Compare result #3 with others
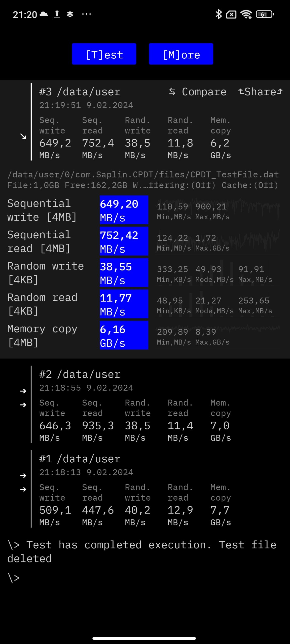290x644 pixels. click(198, 92)
